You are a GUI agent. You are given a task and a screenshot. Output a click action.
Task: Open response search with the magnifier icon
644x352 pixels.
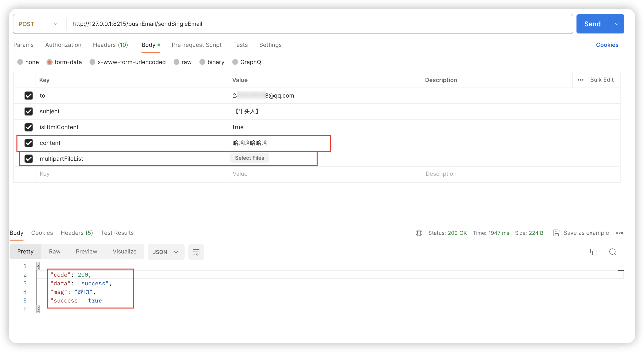point(612,252)
